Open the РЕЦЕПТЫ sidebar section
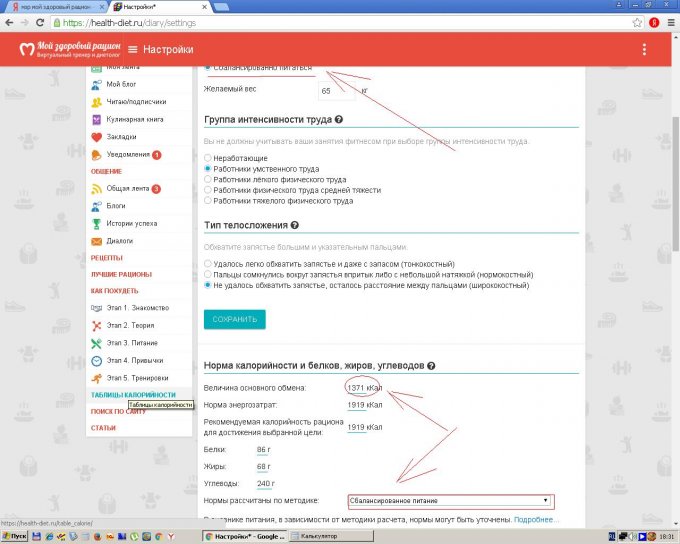The height and width of the screenshot is (544, 680). pos(107,258)
